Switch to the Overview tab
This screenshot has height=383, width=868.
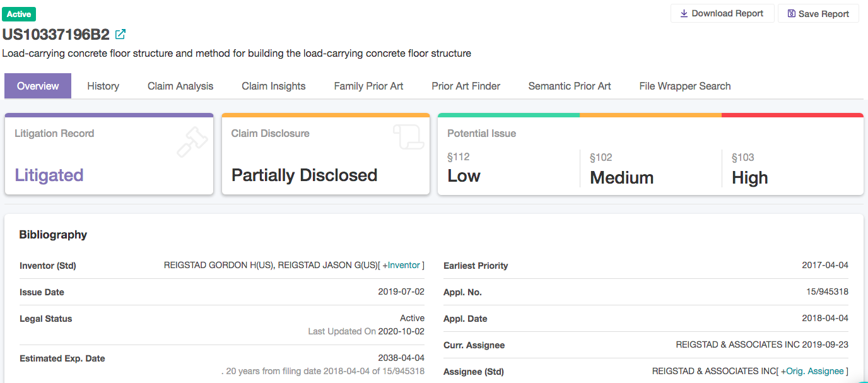(38, 86)
